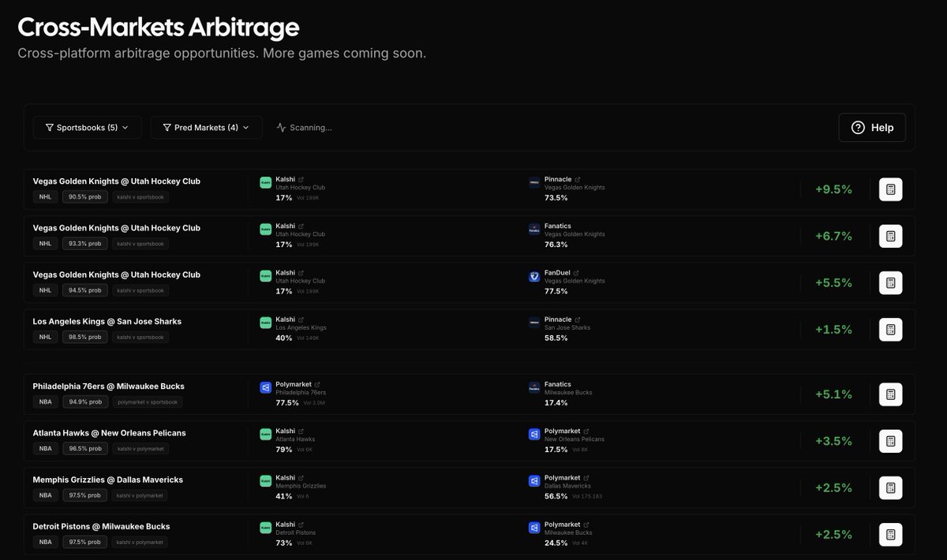Click Pinnacle logo in the +9.5% row
This screenshot has height=560, width=947.
pyautogui.click(x=534, y=183)
